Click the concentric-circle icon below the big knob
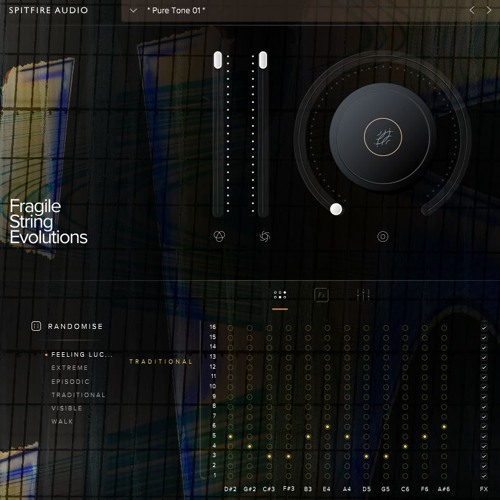 pyautogui.click(x=383, y=237)
